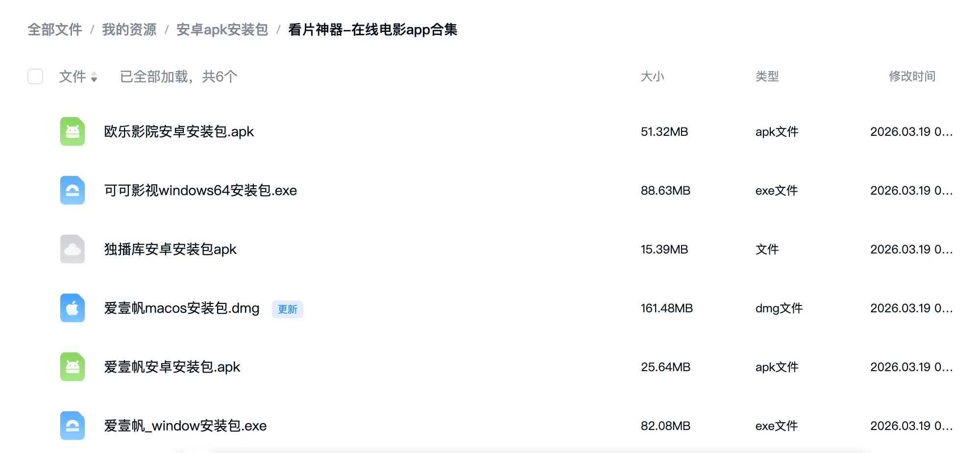Click the 更新 badge next to 爱壹帆macos
Screen dimensions: 980x453
click(x=288, y=309)
